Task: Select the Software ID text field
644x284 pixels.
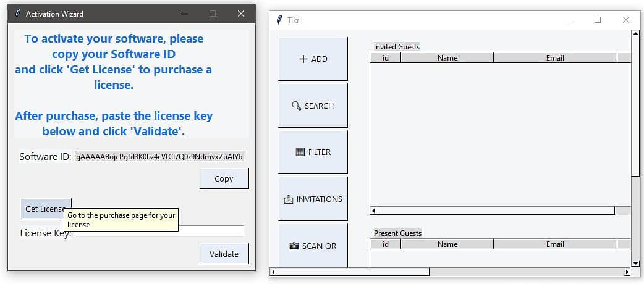Action: point(159,157)
